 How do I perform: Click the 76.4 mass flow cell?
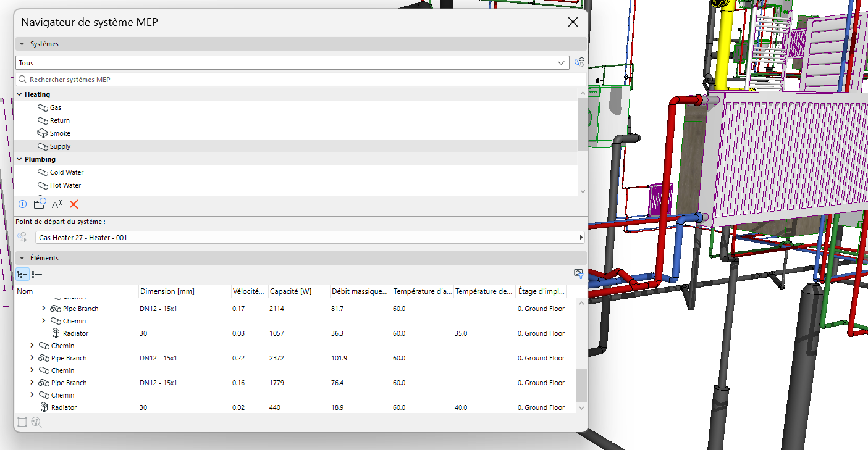click(337, 383)
